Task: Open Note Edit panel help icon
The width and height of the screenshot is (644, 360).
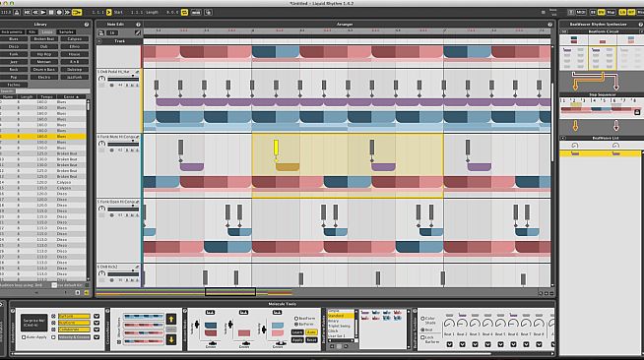Action: pos(139,25)
